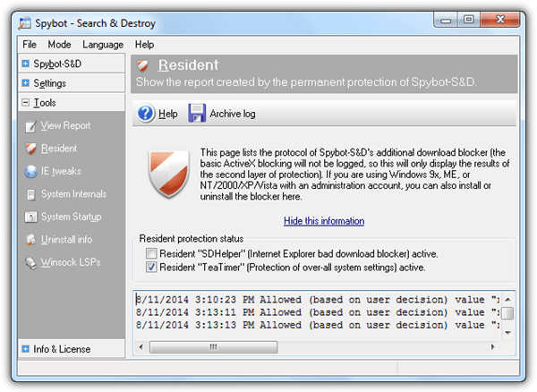Click the large shield image beside description
Image resolution: width=537 pixels, height=392 pixels.
coord(168,174)
